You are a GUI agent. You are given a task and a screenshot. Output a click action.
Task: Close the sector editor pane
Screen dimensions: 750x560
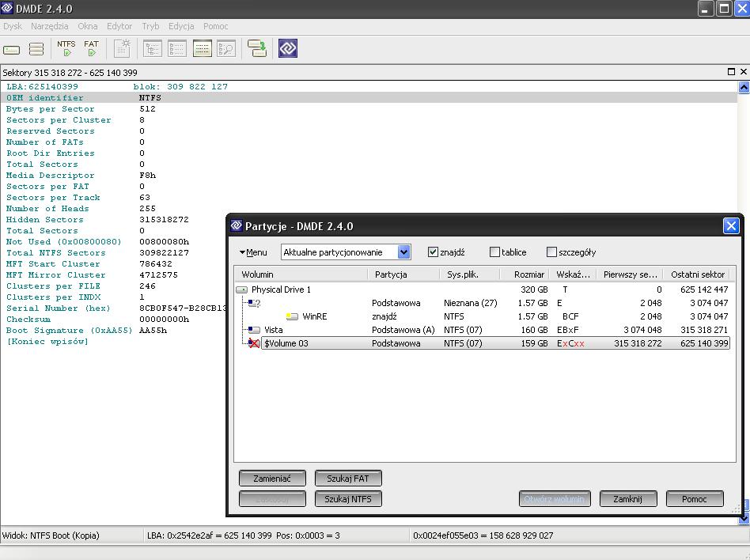[744, 72]
